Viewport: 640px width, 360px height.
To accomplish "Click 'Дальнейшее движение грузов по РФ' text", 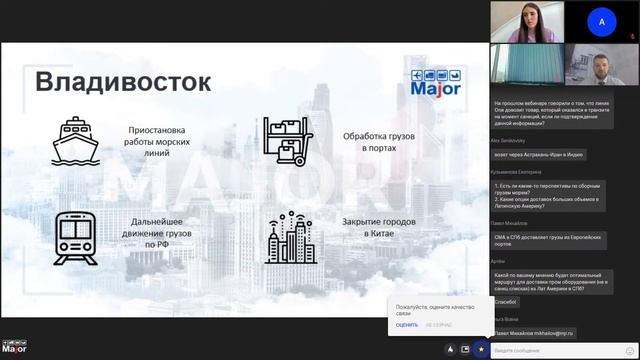I will point(157,233).
